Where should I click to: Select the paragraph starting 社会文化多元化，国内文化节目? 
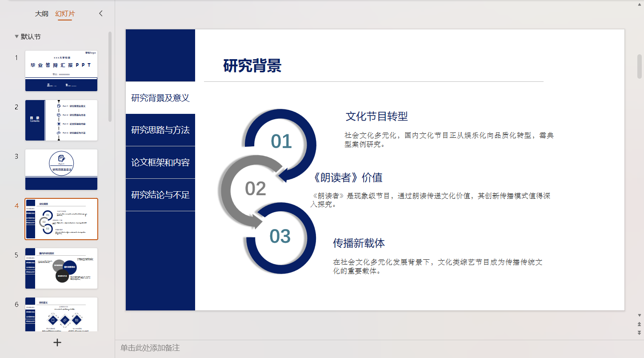click(x=449, y=140)
